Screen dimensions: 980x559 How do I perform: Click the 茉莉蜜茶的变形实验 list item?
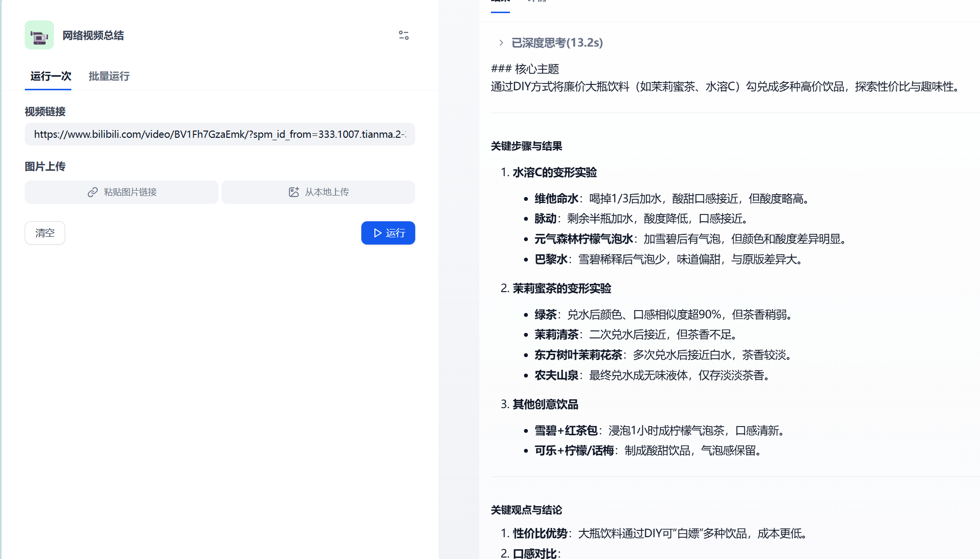click(x=562, y=288)
